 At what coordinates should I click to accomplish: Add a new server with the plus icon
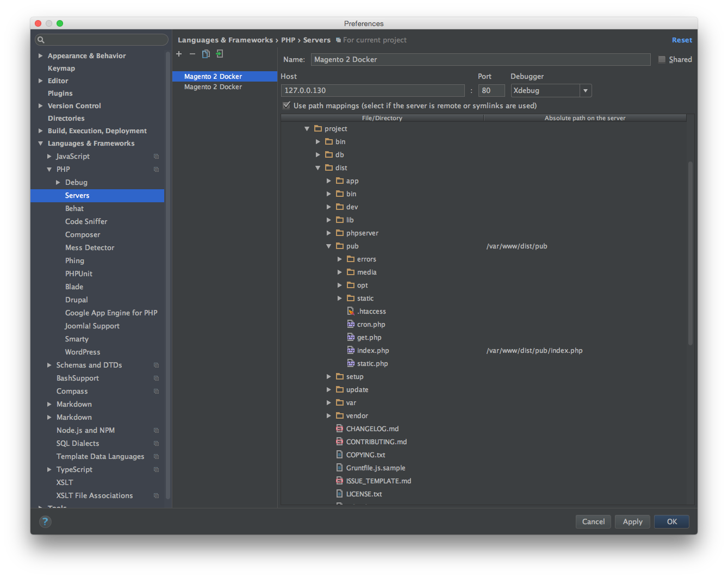point(179,54)
